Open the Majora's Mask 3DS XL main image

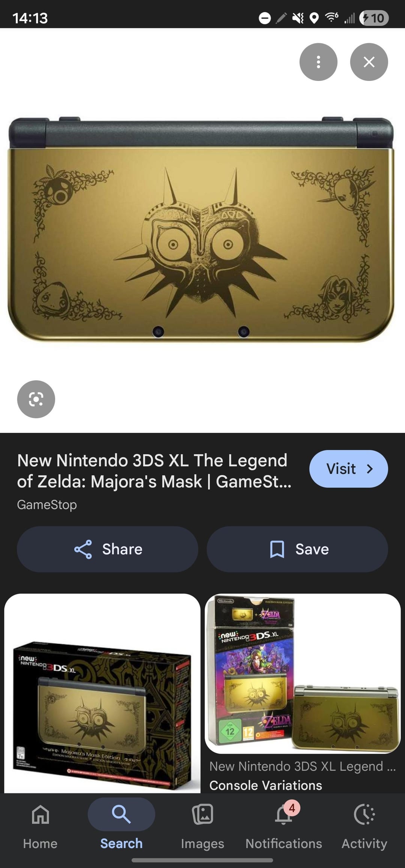click(201, 229)
